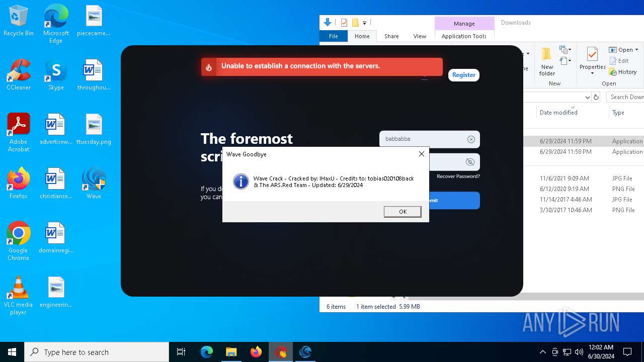The image size is (644, 362).
Task: Clear the username field with the X icon
Action: click(x=471, y=139)
